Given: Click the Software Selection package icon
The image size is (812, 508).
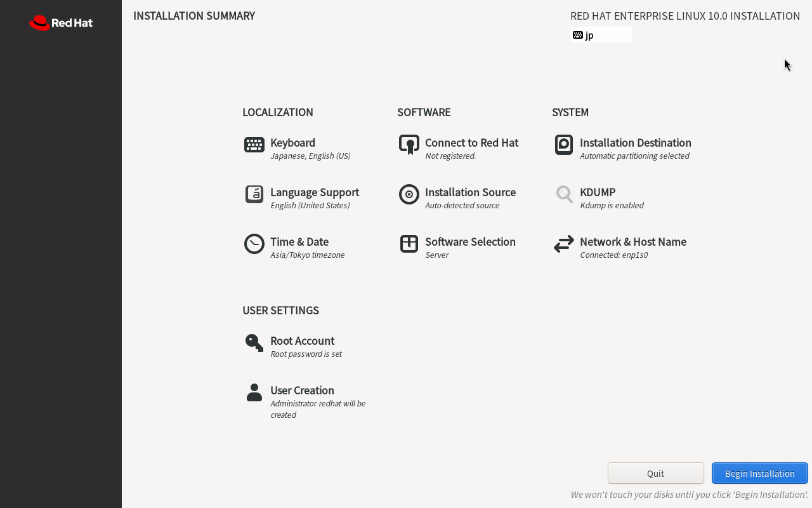Looking at the screenshot, I should [x=409, y=244].
